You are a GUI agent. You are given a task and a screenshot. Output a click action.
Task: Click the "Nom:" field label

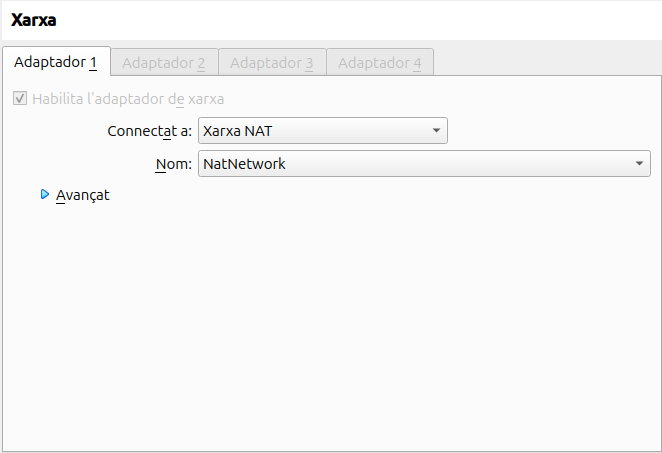[174, 163]
